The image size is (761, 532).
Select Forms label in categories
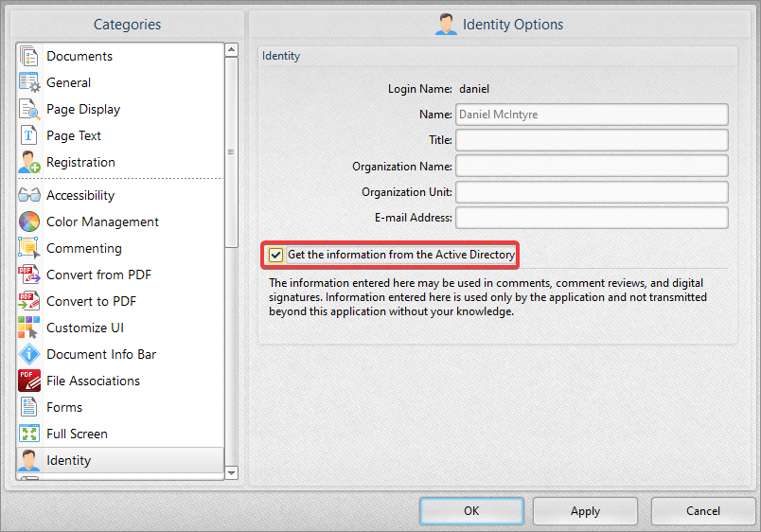coord(64,407)
